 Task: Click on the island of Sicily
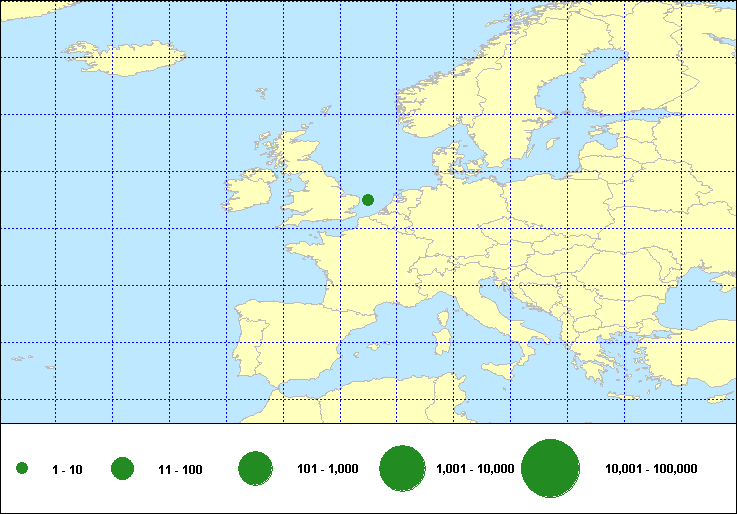(x=506, y=366)
